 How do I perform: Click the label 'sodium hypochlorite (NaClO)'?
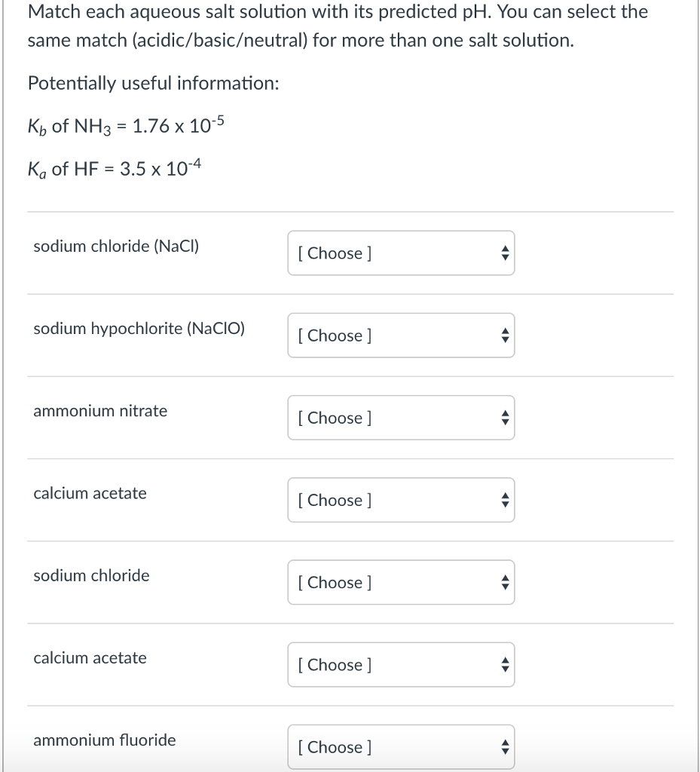click(140, 328)
